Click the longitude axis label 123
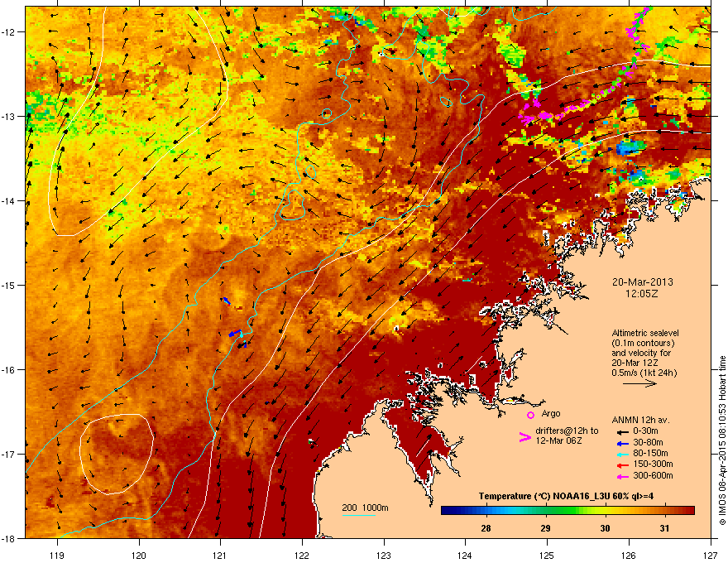Viewport: 728px width, 563px height. point(384,555)
